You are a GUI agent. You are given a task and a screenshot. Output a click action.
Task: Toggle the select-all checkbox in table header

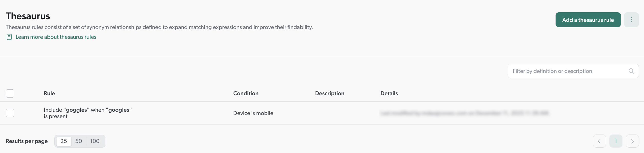pyautogui.click(x=10, y=93)
